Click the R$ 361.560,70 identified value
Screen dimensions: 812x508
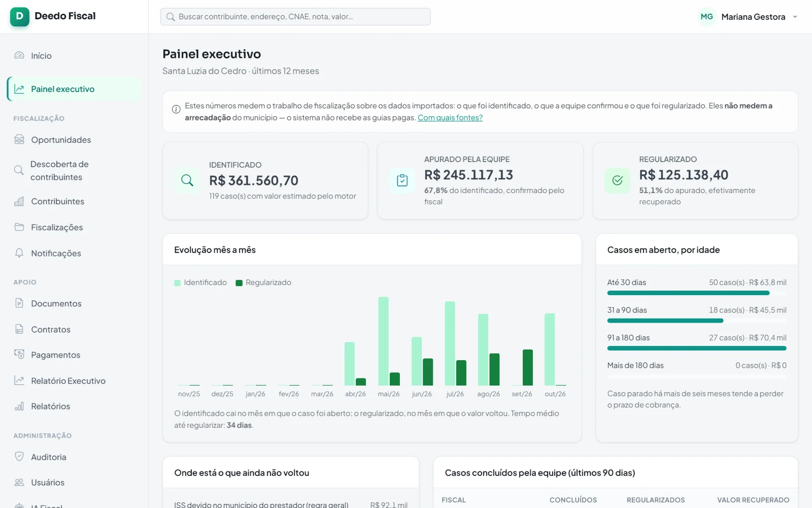pos(254,180)
